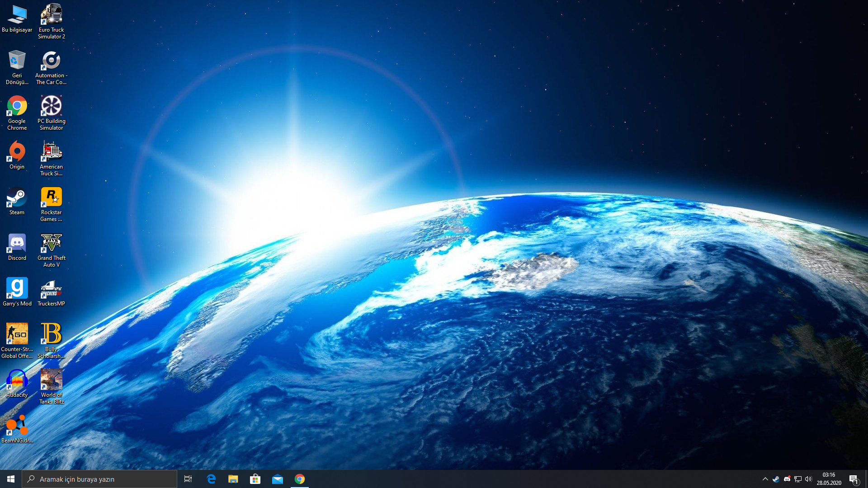Open Task View from the taskbar
The image size is (868, 488).
188,479
